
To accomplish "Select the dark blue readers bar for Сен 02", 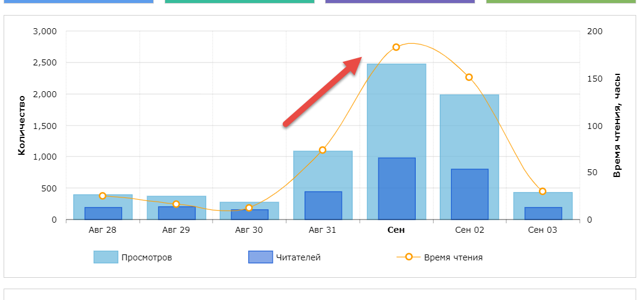I will point(469,194).
